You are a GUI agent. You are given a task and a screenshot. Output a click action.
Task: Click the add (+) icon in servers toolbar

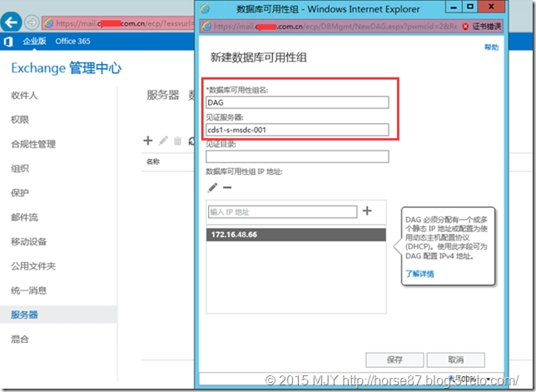[148, 141]
